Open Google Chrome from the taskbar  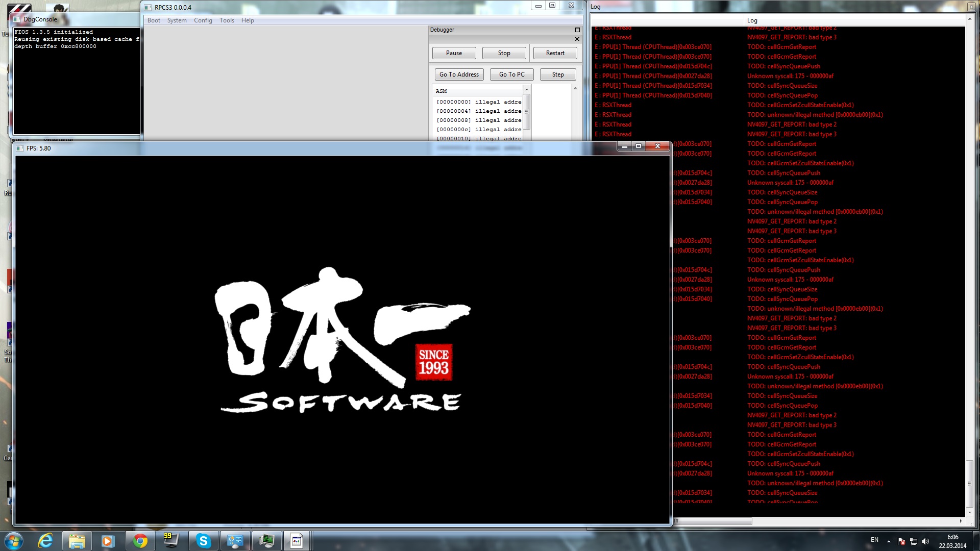[140, 541]
